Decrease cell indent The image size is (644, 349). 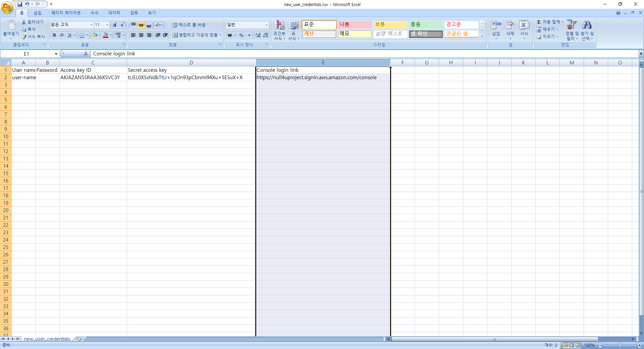point(158,35)
